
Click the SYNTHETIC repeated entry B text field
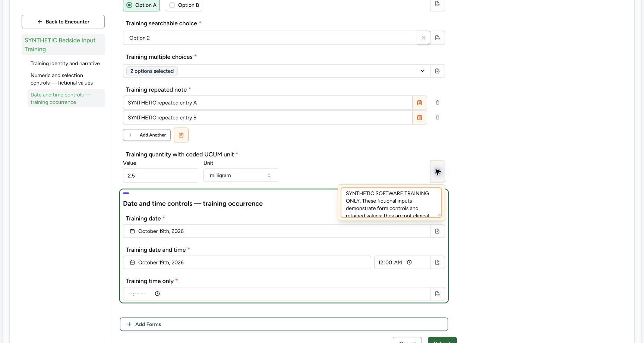pyautogui.click(x=268, y=118)
